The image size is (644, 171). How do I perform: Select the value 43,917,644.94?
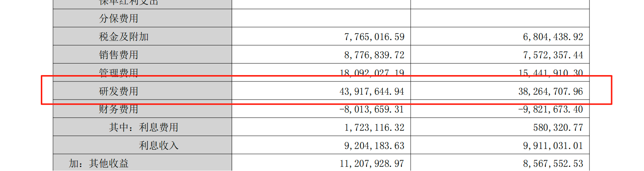[371, 91]
